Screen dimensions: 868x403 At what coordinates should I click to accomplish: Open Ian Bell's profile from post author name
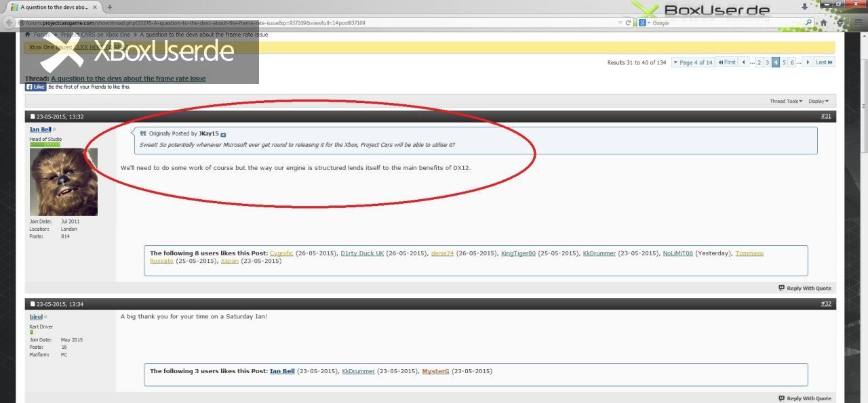[x=41, y=129]
